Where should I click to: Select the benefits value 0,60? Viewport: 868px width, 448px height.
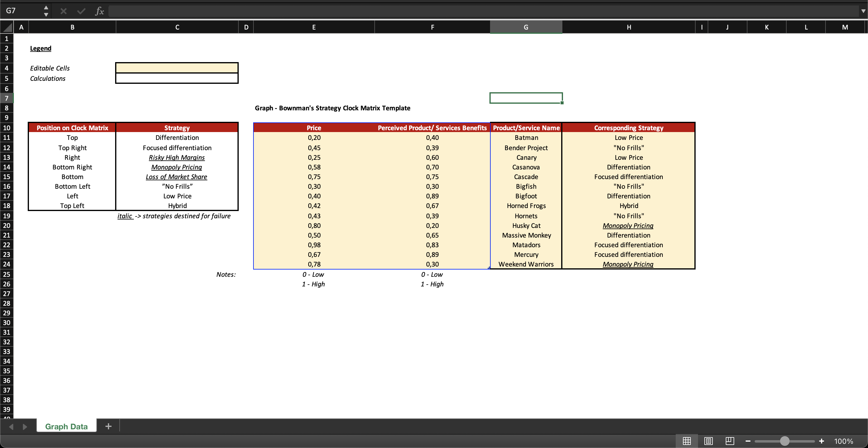coord(432,157)
